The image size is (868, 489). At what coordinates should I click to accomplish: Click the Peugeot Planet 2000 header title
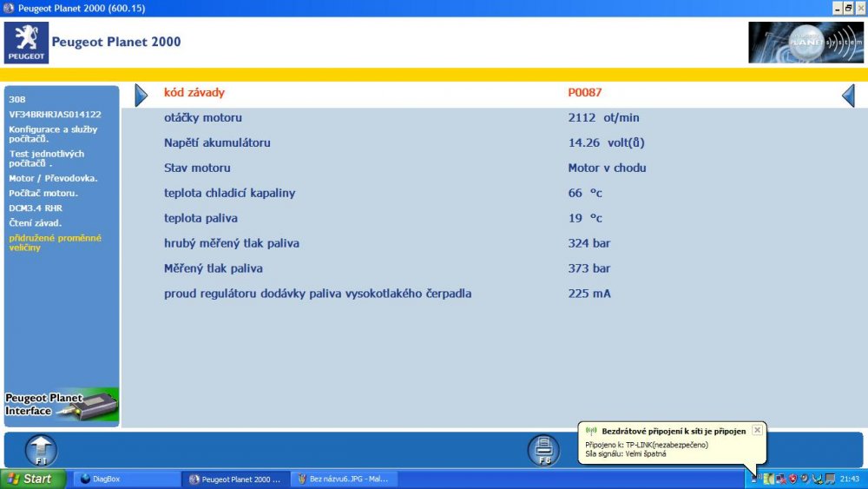coord(116,42)
